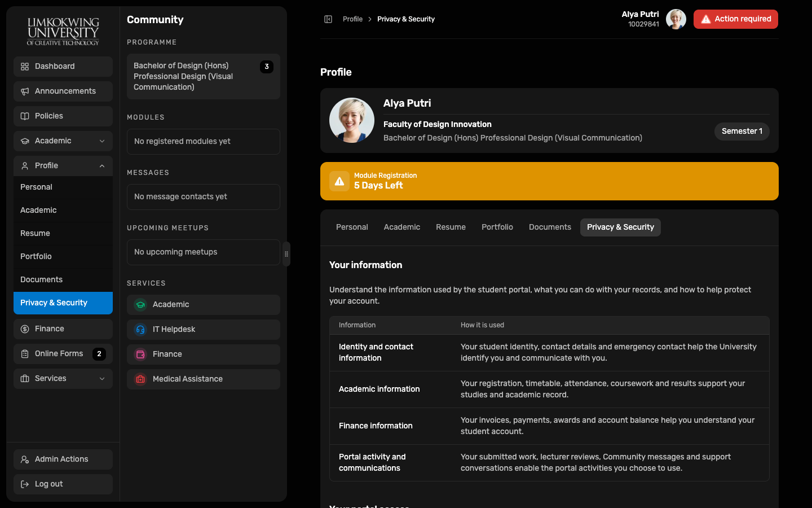Click the warning icon in Module Registration banner
The image size is (812, 508).
339,181
